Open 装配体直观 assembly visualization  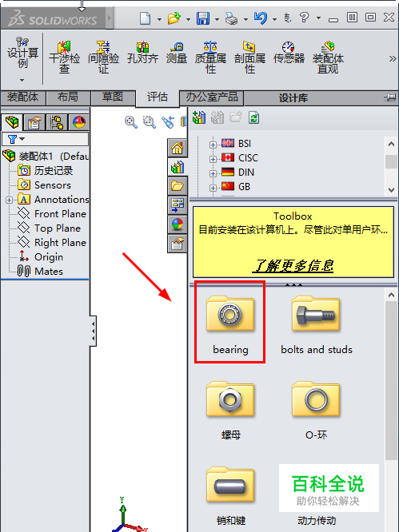[328, 58]
